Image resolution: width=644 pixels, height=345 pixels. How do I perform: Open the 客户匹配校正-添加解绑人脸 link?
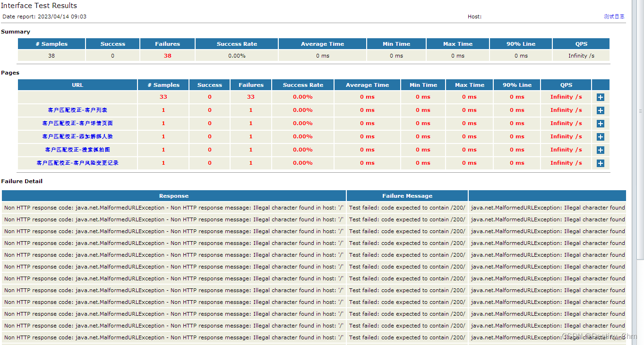coord(77,136)
